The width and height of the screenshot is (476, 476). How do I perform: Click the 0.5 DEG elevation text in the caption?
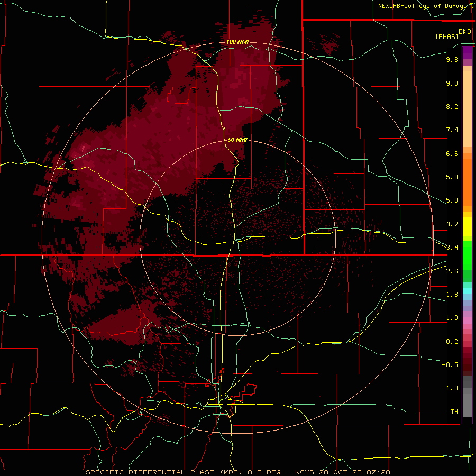coord(265,472)
